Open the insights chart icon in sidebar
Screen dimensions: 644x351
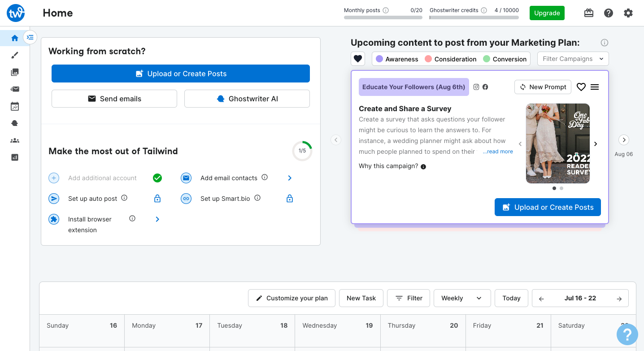click(x=15, y=157)
